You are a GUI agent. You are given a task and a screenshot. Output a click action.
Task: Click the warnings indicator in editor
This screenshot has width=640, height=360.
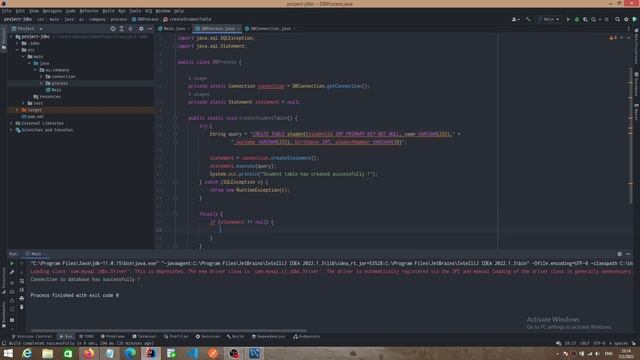click(613, 38)
